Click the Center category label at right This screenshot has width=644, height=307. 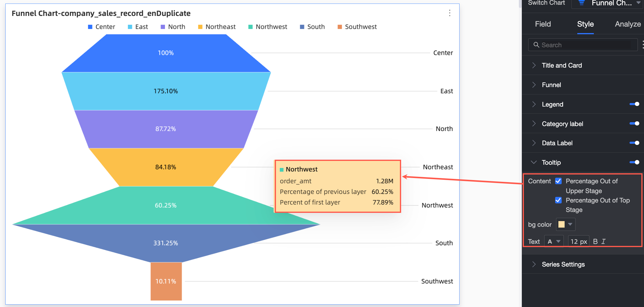point(443,53)
